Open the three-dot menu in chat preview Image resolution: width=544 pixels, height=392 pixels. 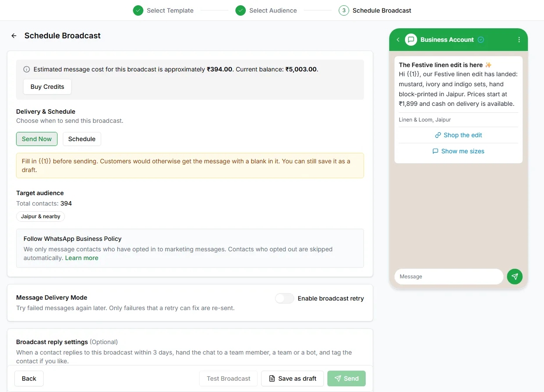(x=519, y=40)
